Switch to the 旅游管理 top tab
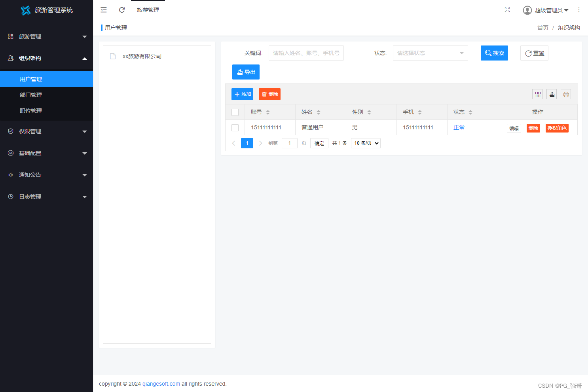 coord(148,10)
